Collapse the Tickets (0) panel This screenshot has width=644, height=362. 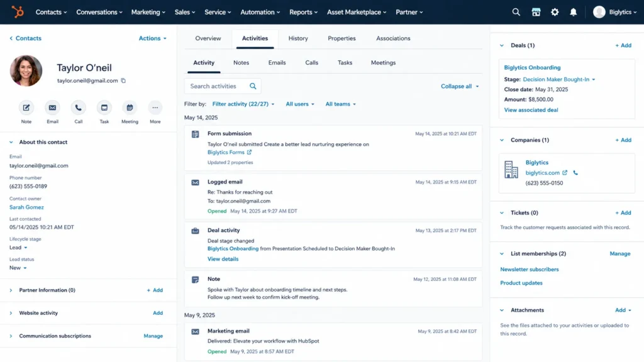(x=501, y=212)
